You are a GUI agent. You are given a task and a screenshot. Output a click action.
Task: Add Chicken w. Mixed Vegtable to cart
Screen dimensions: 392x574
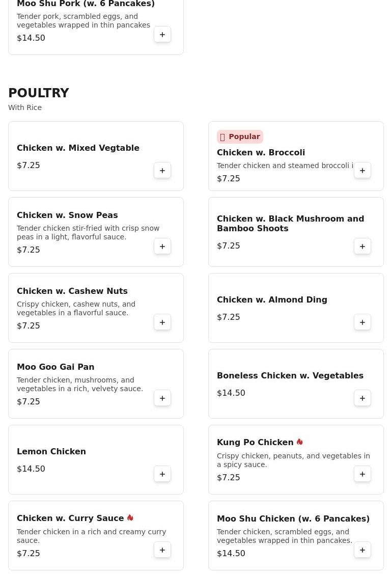point(162,171)
